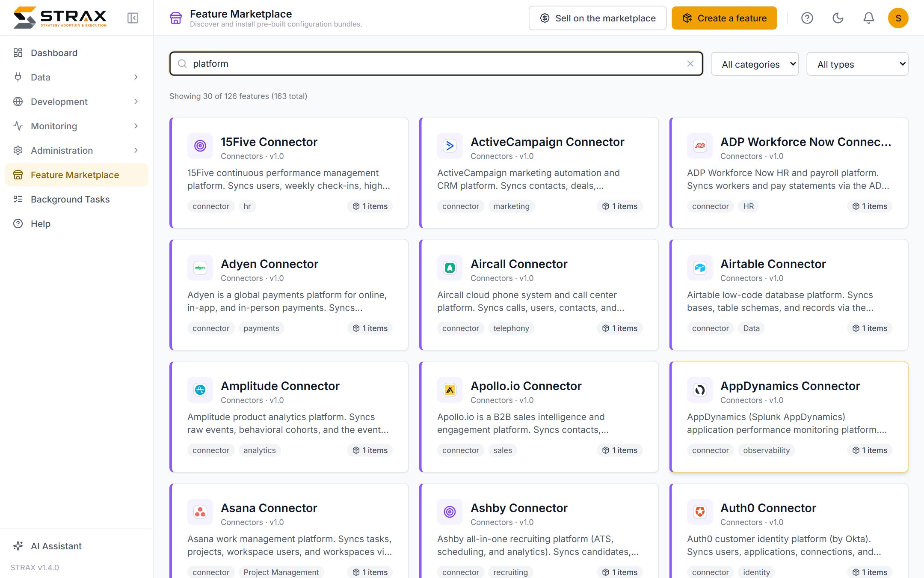The width and height of the screenshot is (924, 578).
Task: Clear the search field with X
Action: [690, 64]
